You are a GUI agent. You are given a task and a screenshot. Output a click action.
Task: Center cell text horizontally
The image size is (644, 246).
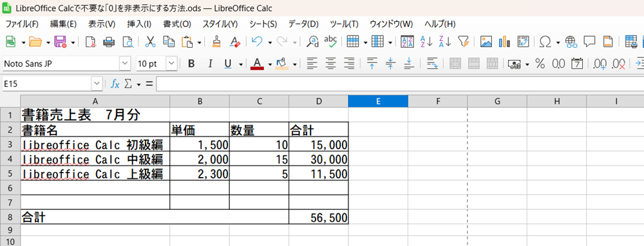pos(331,63)
